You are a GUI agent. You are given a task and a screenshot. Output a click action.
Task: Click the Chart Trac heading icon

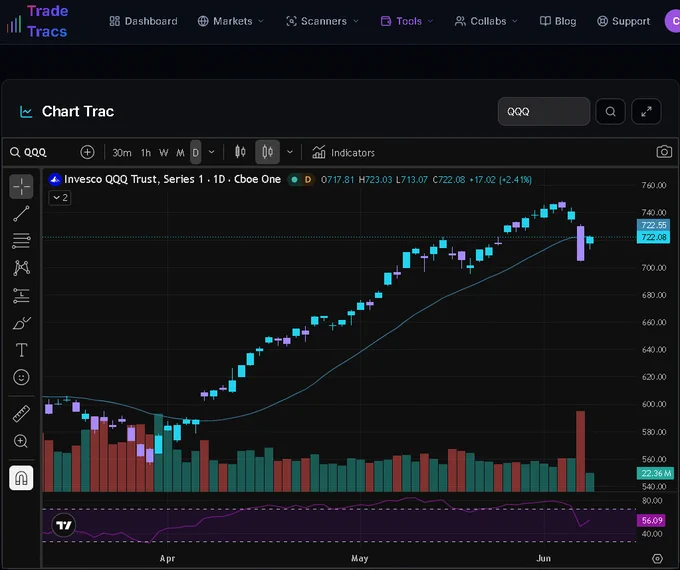coord(26,112)
